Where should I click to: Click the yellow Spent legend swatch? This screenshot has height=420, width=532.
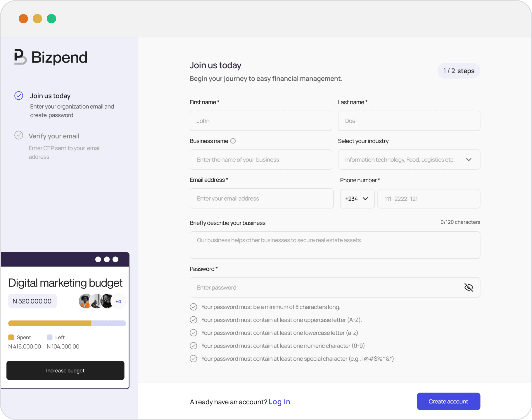11,337
